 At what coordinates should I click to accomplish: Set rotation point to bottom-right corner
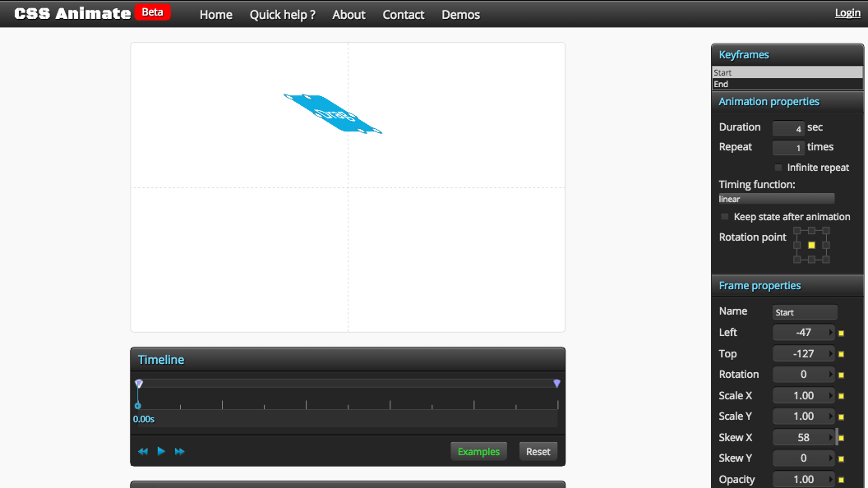click(x=826, y=260)
